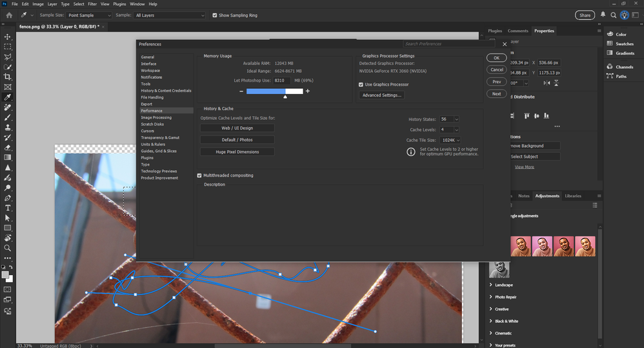Click Web / UI Design cache preset
Viewport: 644px width, 348px height.
click(x=237, y=128)
